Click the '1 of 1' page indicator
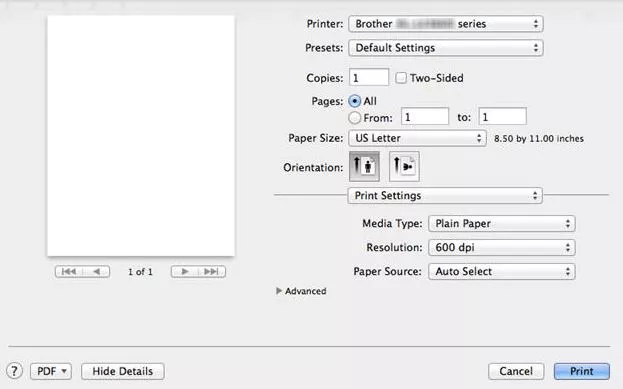Image resolution: width=623 pixels, height=389 pixels. [140, 272]
